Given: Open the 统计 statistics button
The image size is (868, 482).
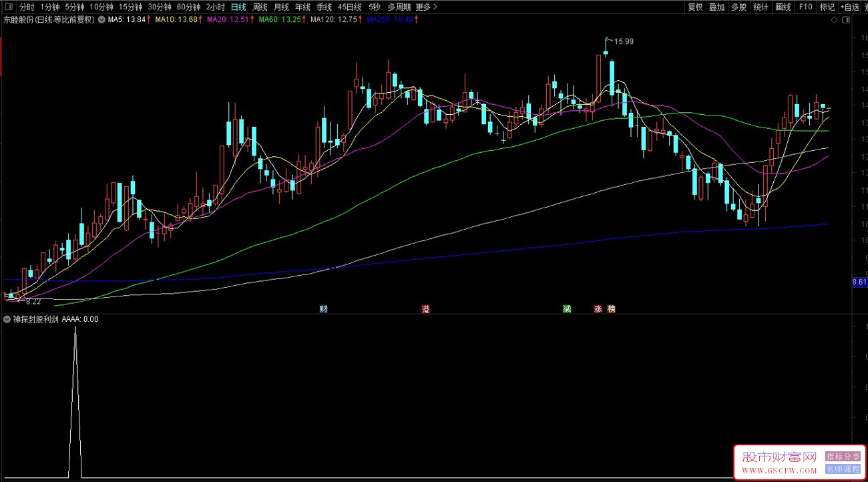Looking at the screenshot, I should point(761,7).
